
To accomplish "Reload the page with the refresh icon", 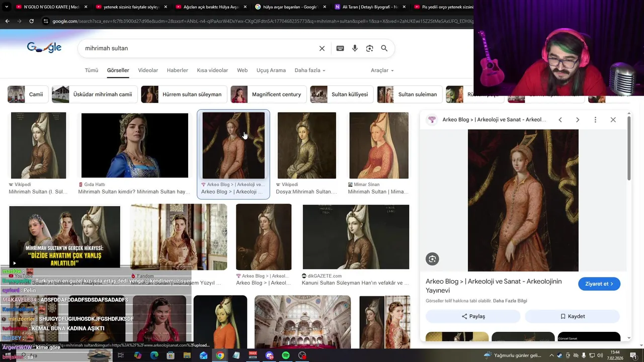I will (x=31, y=21).
